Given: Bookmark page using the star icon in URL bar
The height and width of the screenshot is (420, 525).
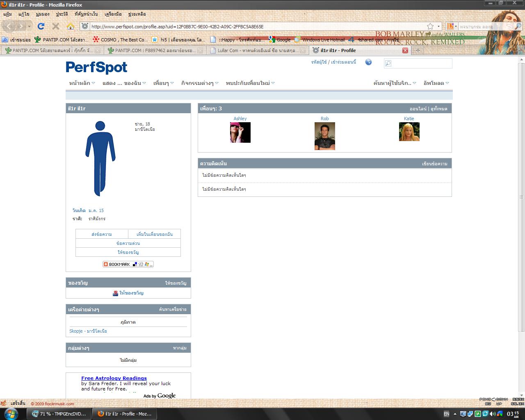Looking at the screenshot, I should click(430, 26).
